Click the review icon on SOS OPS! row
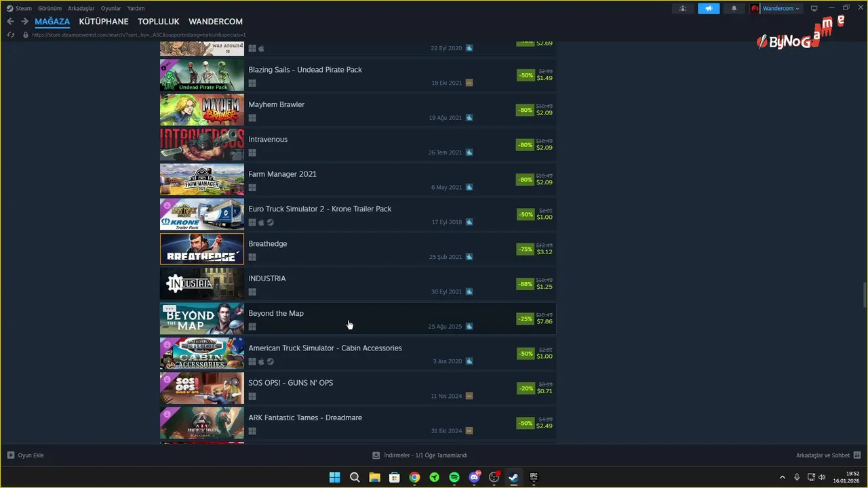This screenshot has height=488, width=868. 469,396
